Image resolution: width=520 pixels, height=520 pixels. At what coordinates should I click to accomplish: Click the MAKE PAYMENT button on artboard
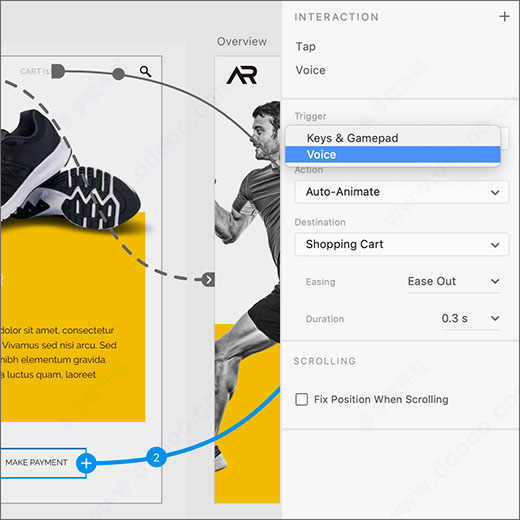[x=43, y=463]
